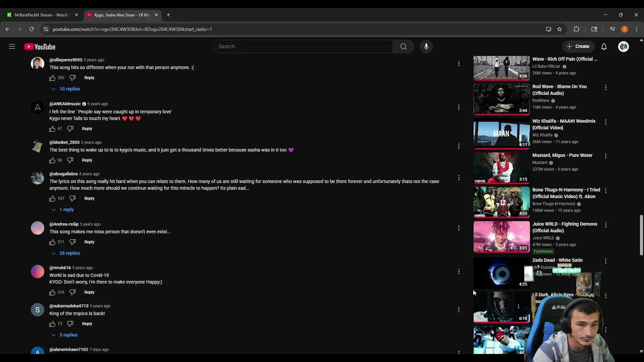Open @abragallabra channel link

coord(63,174)
